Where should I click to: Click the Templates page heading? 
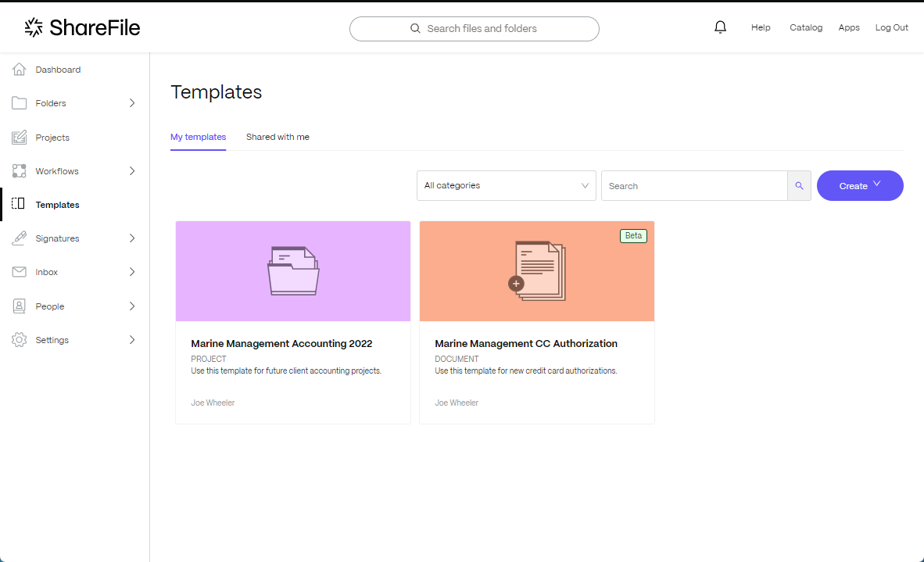tap(217, 92)
